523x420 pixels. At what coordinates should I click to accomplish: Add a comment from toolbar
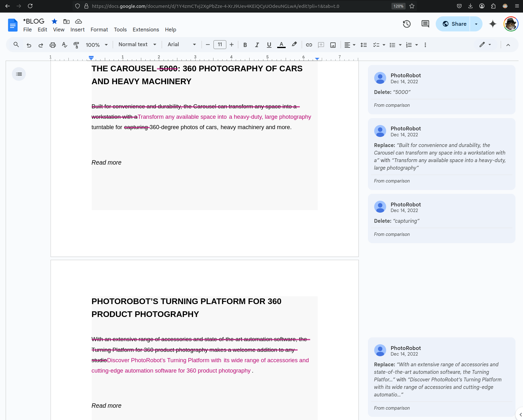pos(321,45)
